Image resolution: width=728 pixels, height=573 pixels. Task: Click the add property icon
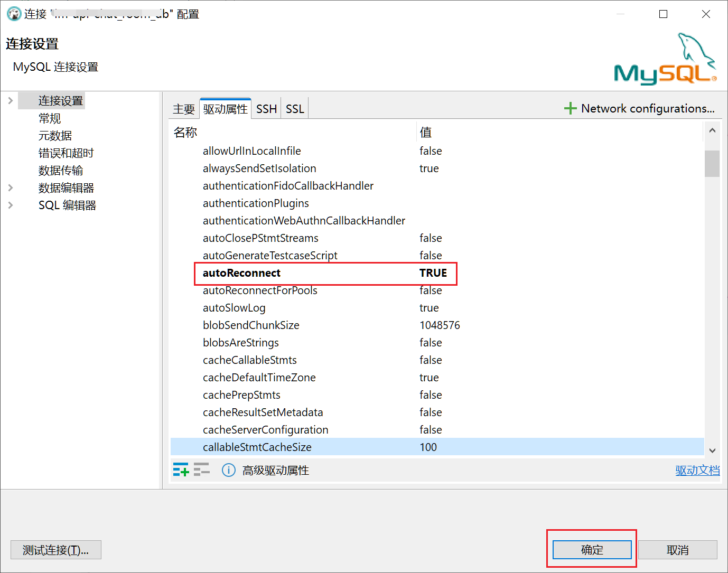click(x=181, y=469)
